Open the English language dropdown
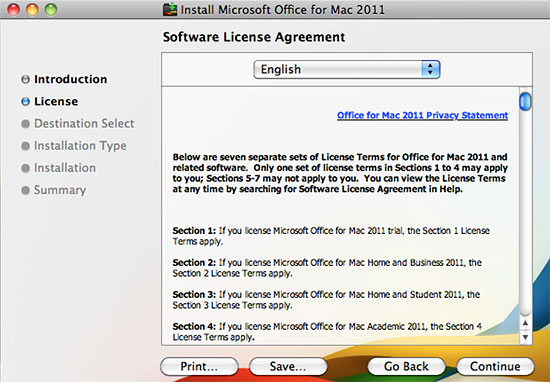Viewport: 550px width, 382px height. (347, 69)
